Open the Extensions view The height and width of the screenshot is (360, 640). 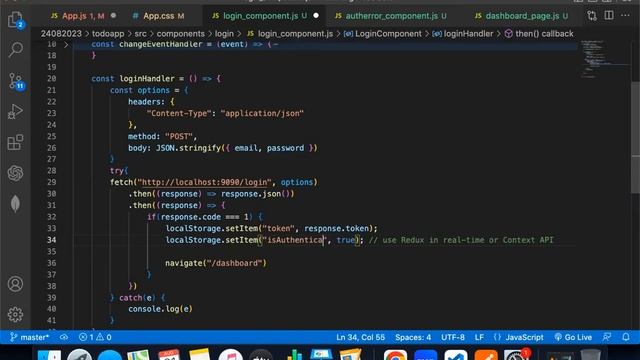[x=16, y=142]
